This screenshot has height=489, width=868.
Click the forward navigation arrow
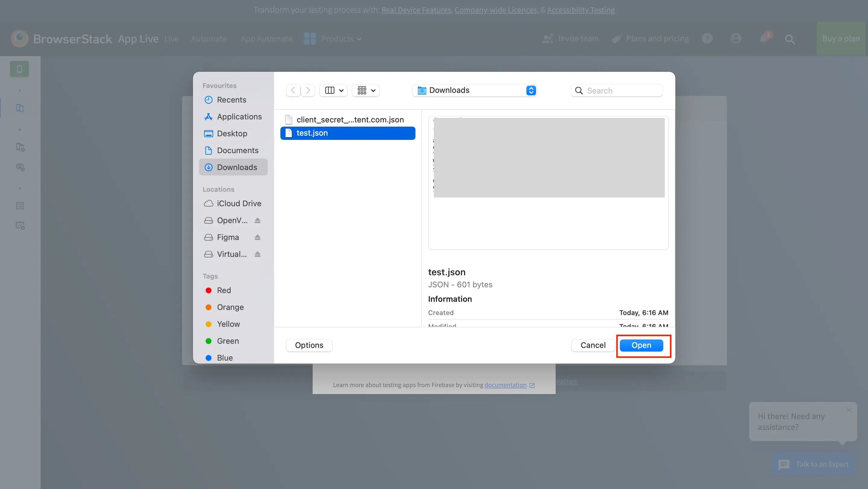coord(308,90)
